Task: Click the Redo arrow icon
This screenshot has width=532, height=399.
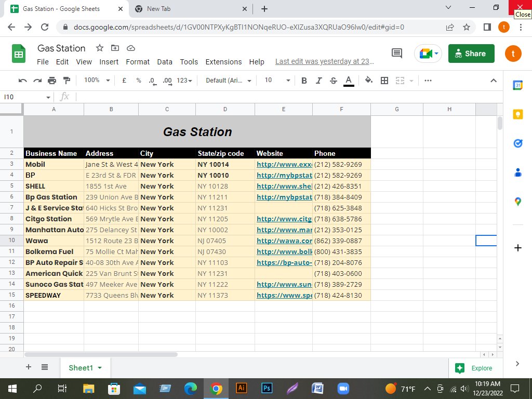Action: (37, 81)
